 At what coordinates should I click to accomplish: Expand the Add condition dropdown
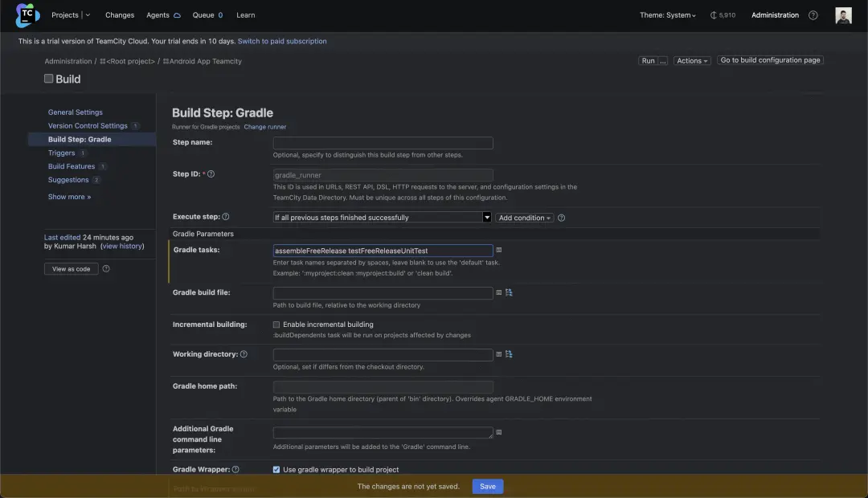(x=525, y=218)
